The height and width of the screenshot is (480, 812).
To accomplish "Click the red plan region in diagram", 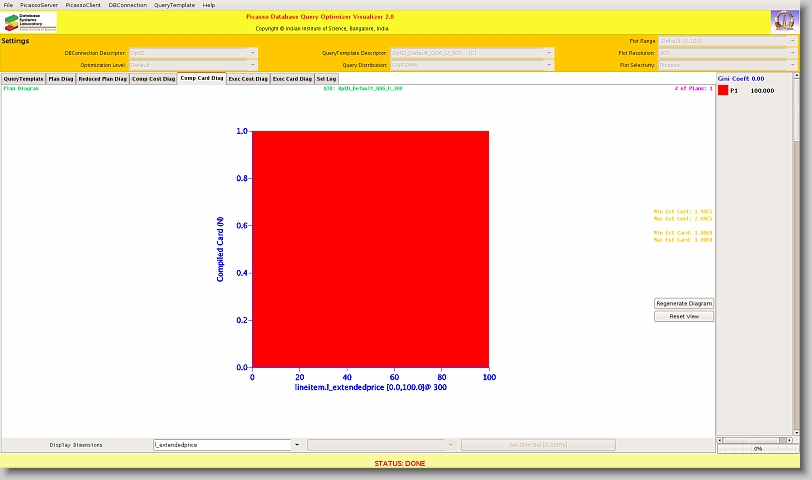I will pos(370,249).
